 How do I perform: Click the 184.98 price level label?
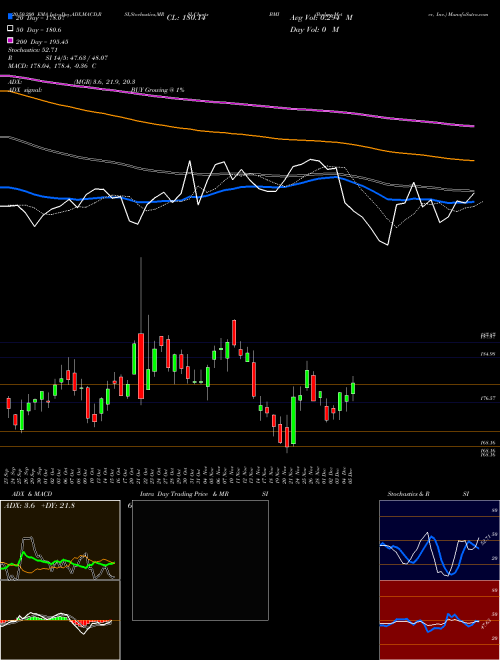pos(488,354)
